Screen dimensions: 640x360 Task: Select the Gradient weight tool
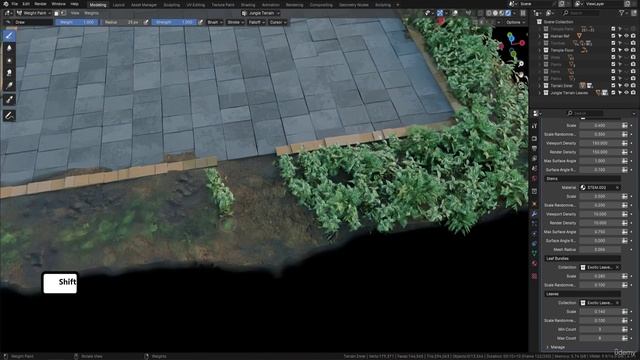click(x=9, y=85)
